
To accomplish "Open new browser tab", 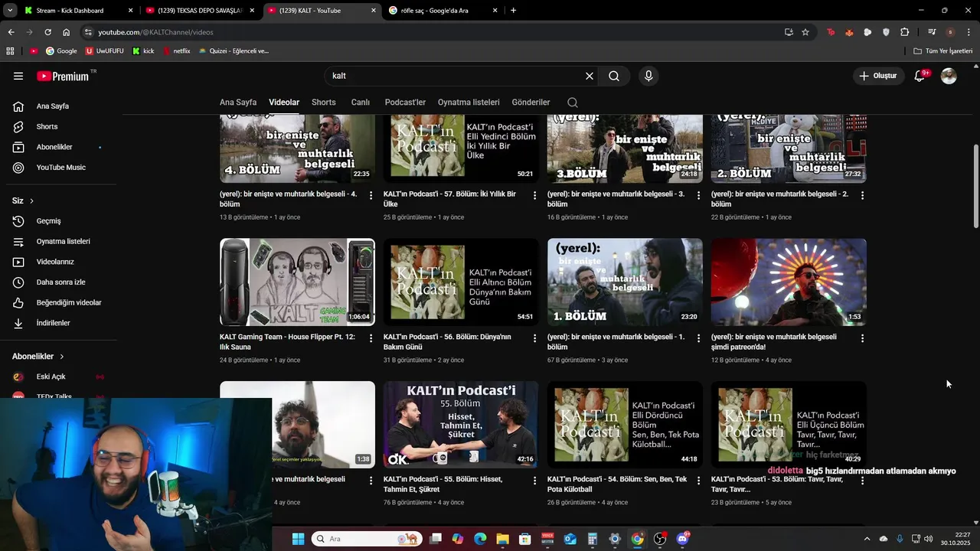I will tap(513, 11).
